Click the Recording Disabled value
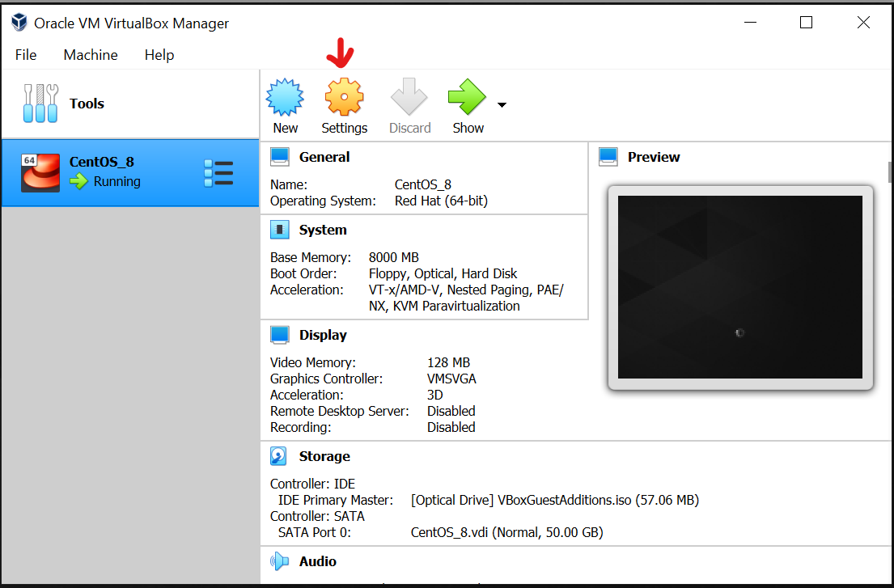This screenshot has height=588, width=894. [451, 427]
